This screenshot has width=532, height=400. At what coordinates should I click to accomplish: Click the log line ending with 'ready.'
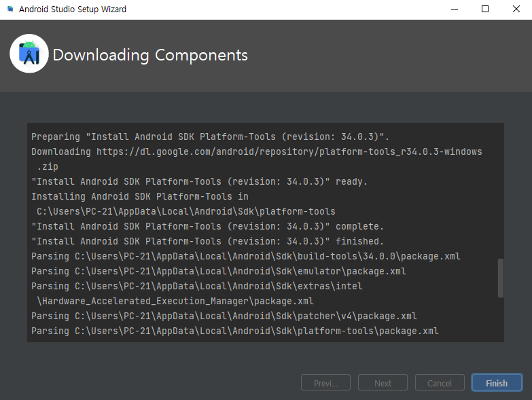tap(199, 181)
